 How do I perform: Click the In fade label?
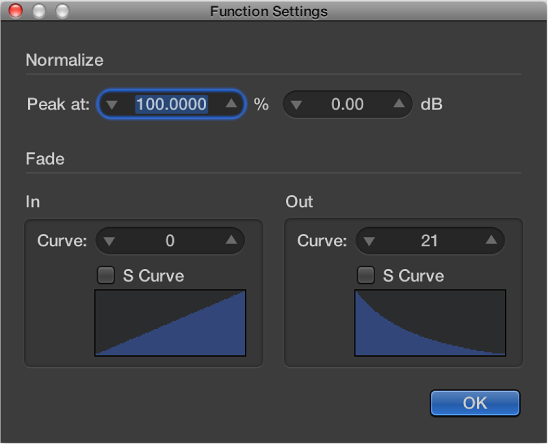click(33, 202)
